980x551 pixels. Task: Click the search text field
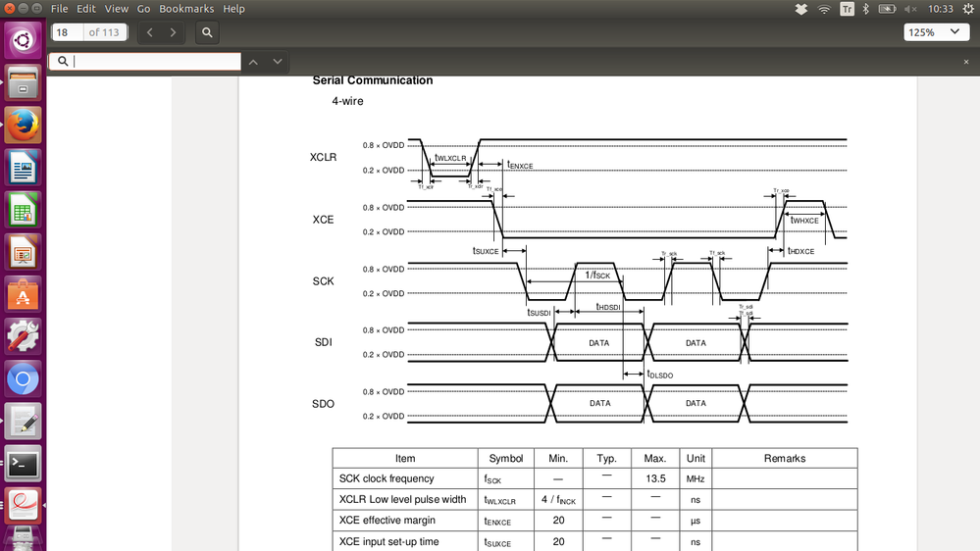145,61
